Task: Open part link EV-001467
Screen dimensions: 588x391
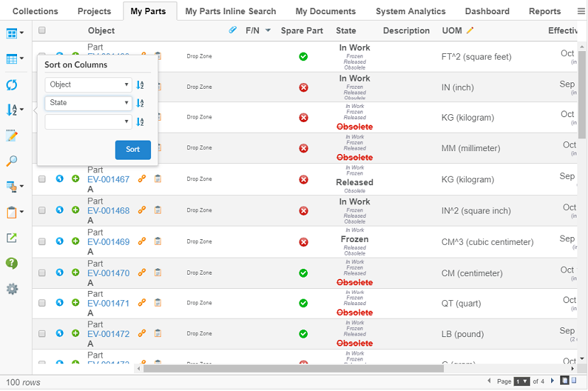Action: 109,180
